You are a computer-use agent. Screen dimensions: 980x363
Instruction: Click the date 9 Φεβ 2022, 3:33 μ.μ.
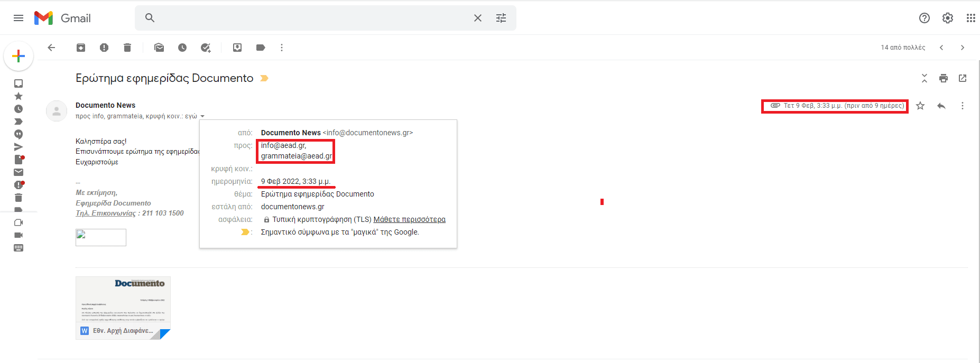(295, 181)
